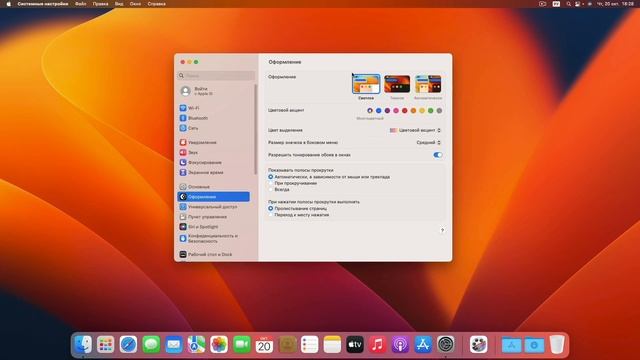This screenshot has width=640, height=360.
Task: Choose the graphite accent color
Action: pos(439,111)
